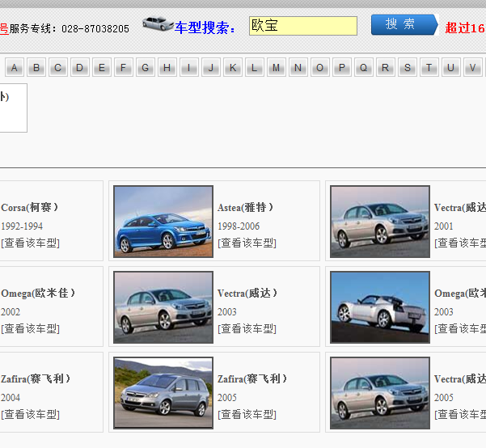
Task: Click the Zafira(赛飞利) 2005 model title
Action: pos(252,379)
